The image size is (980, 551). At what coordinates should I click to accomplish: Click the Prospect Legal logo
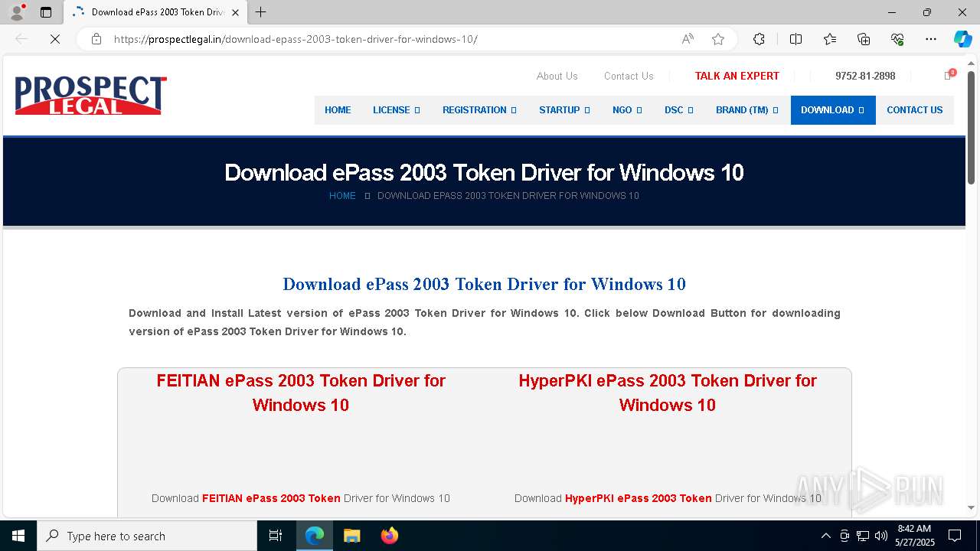90,96
